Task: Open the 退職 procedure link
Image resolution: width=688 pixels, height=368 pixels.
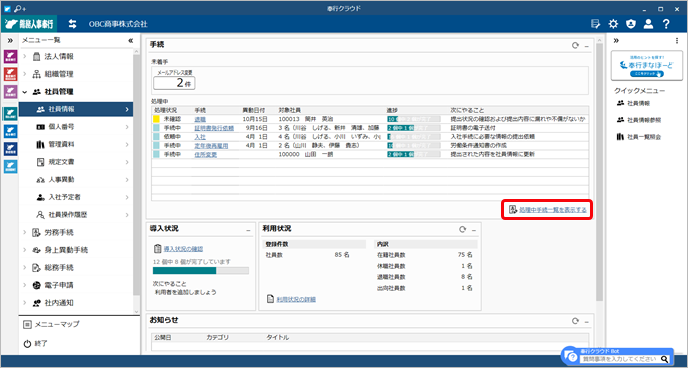Action: 200,119
